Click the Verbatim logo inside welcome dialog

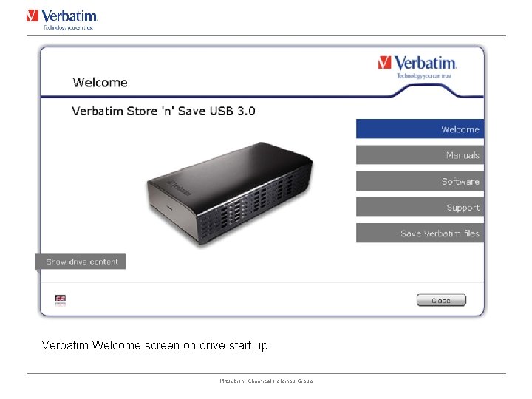coord(417,66)
